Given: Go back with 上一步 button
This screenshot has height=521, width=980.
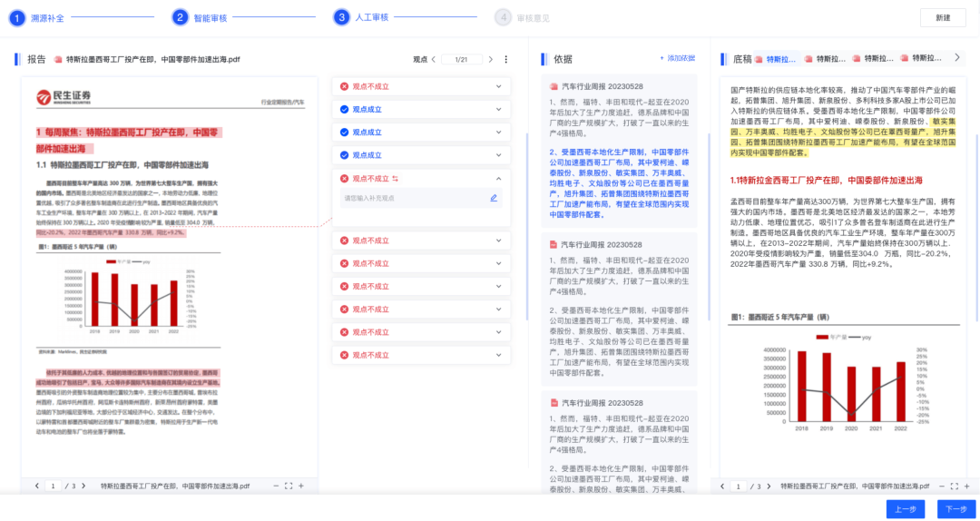Looking at the screenshot, I should click(x=905, y=509).
